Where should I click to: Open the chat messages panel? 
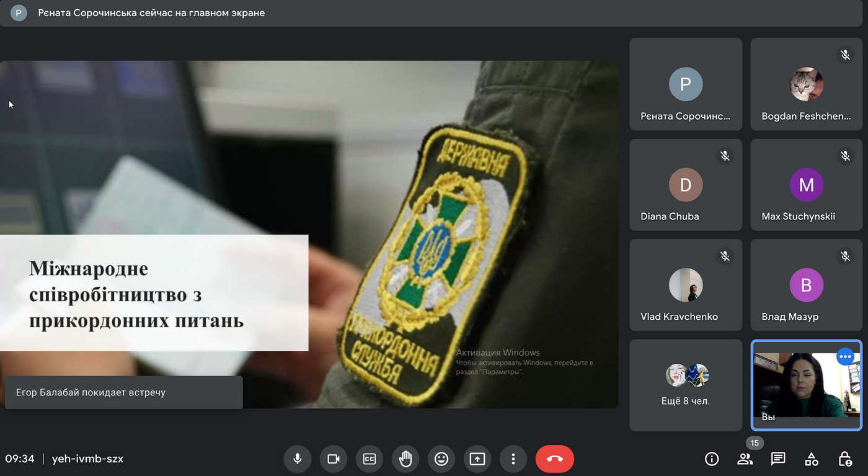[x=778, y=459]
